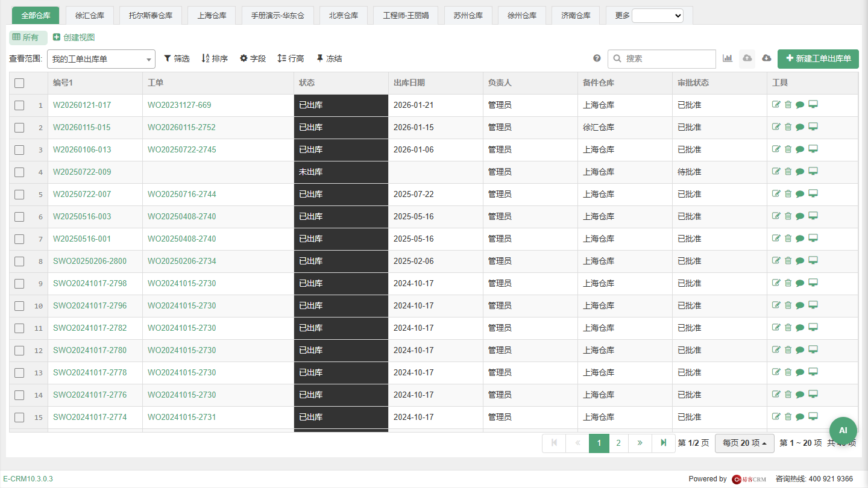Select checkbox for row W20250722-007
The height and width of the screenshot is (488, 868).
click(x=19, y=195)
